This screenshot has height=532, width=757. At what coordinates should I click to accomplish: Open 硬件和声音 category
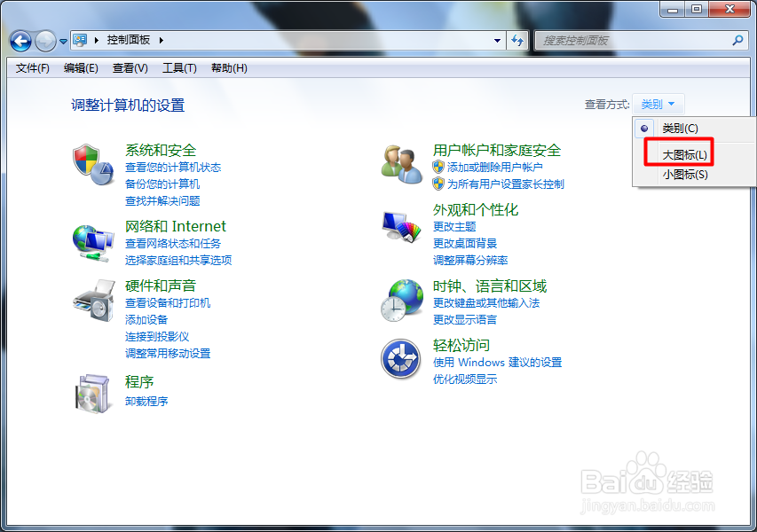(161, 286)
